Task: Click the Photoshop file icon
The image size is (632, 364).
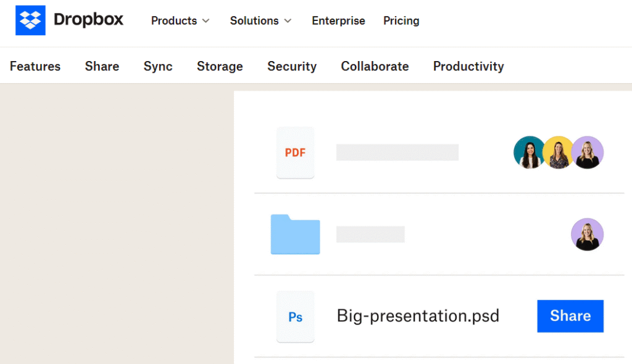Action: [295, 316]
